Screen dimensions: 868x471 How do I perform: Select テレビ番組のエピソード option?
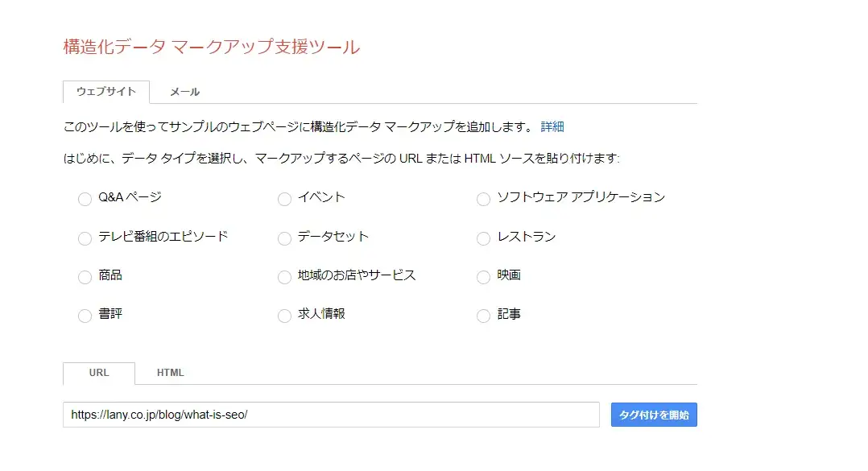pyautogui.click(x=85, y=238)
